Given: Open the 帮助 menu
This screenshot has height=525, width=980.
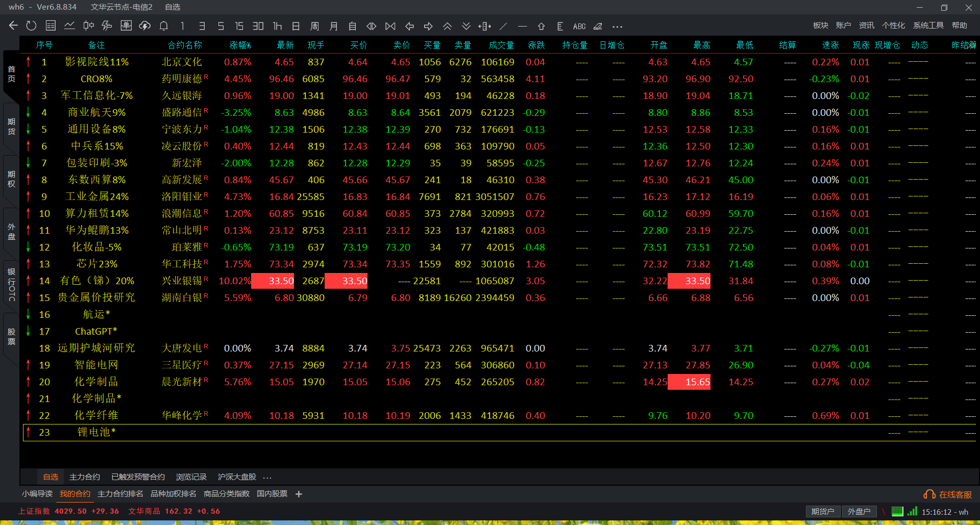Looking at the screenshot, I should pos(960,26).
